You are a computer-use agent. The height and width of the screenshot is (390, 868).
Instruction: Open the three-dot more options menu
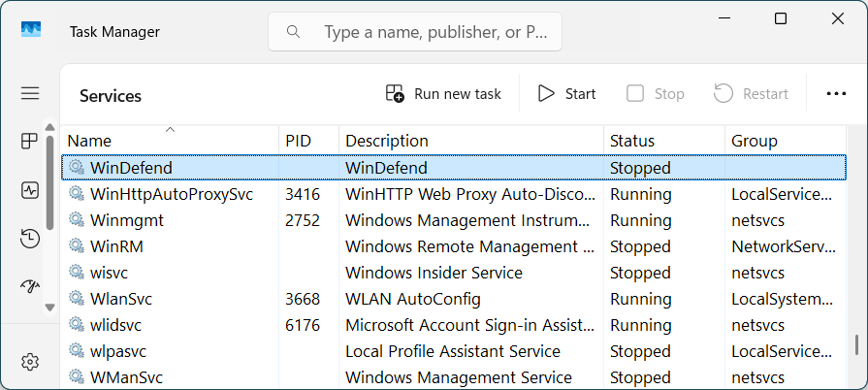(x=836, y=94)
